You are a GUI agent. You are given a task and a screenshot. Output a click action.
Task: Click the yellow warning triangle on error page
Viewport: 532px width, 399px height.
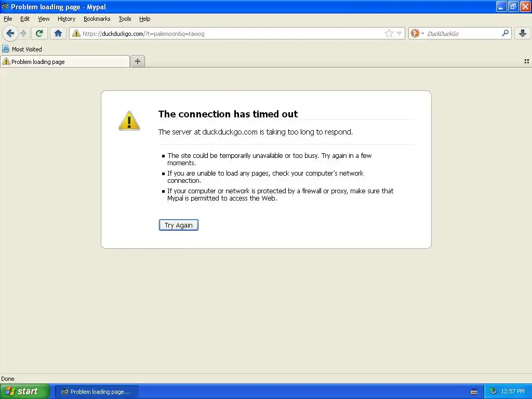pos(129,121)
